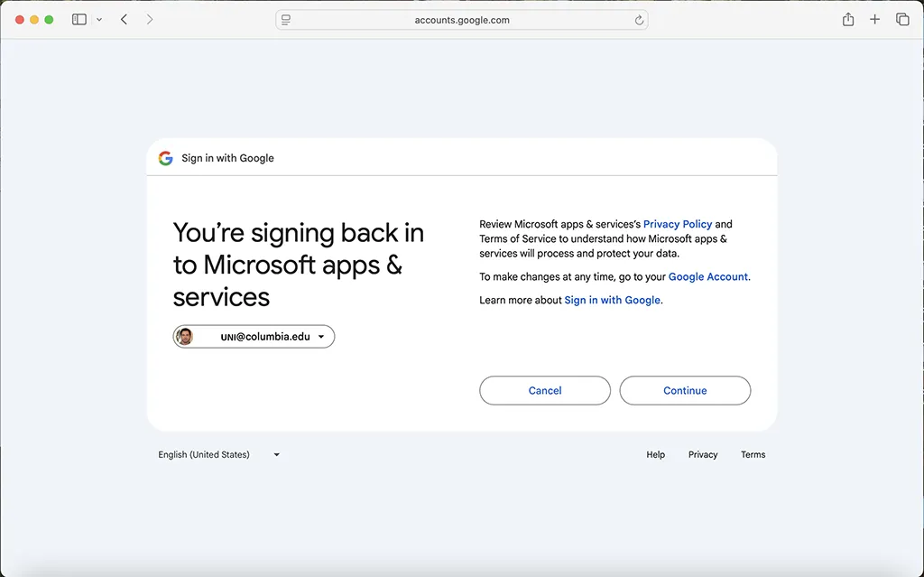Open the UNI@columbia.edu account selector
This screenshot has width=924, height=577.
(x=254, y=336)
